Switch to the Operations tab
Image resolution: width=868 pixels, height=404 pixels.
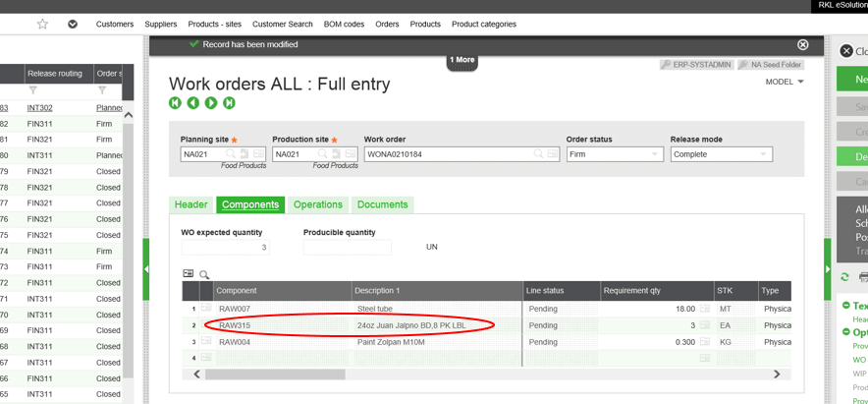pyautogui.click(x=318, y=204)
